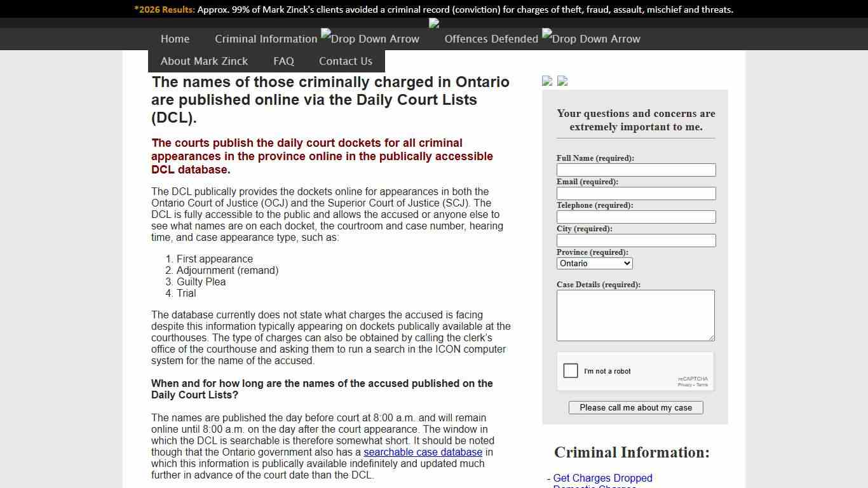Open the Offences Defended drop down arrow

[x=590, y=39]
